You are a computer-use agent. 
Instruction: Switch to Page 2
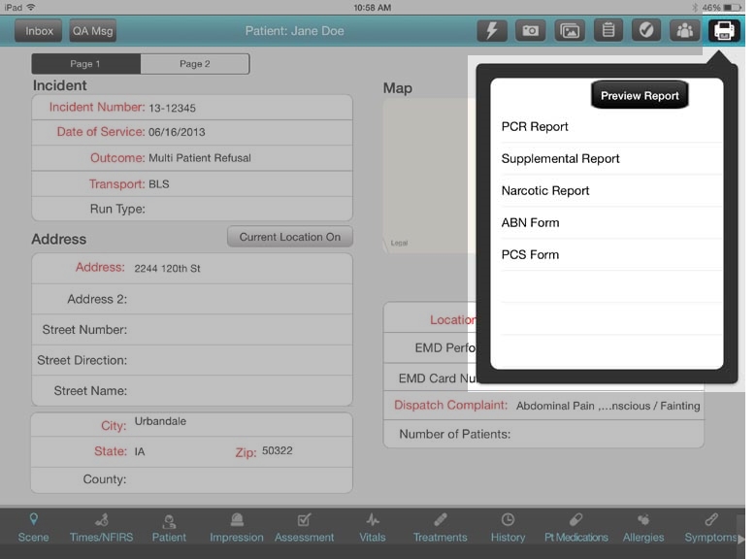(x=194, y=64)
